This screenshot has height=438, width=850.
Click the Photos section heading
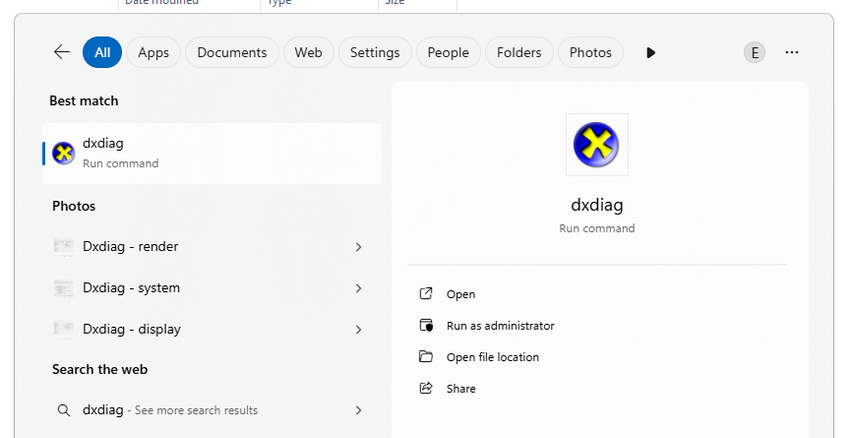[x=74, y=206]
